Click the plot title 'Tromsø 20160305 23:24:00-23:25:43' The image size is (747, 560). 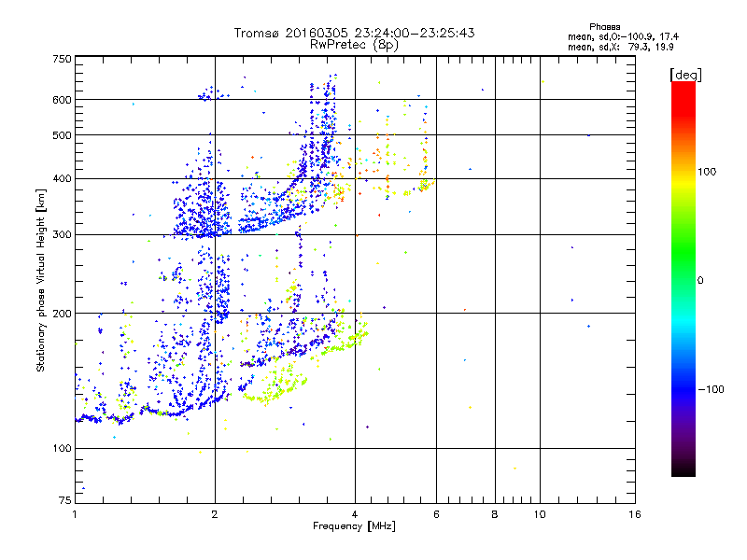pos(354,33)
